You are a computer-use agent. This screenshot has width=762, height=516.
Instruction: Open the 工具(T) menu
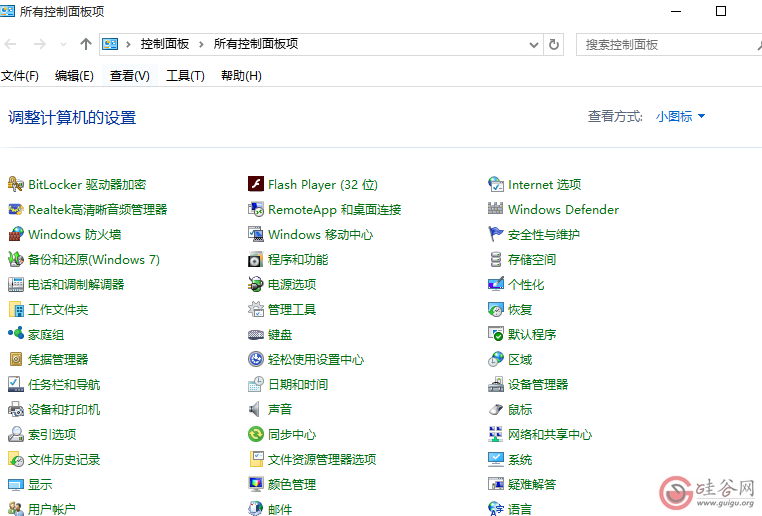(185, 76)
